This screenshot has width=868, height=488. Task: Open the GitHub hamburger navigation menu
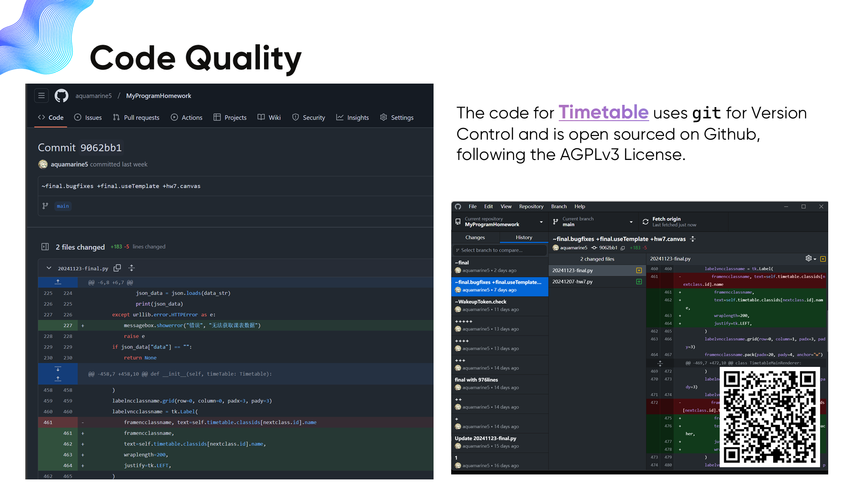click(x=41, y=95)
